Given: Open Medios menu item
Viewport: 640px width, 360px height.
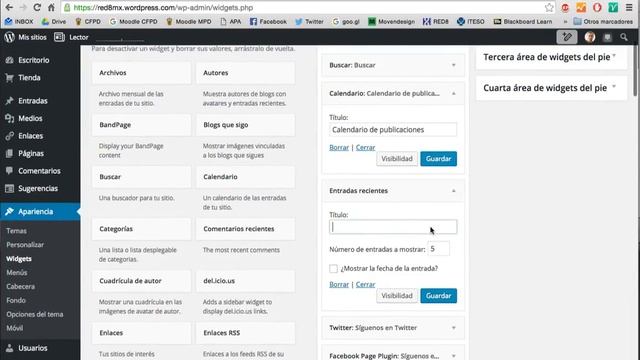Looking at the screenshot, I should point(30,118).
